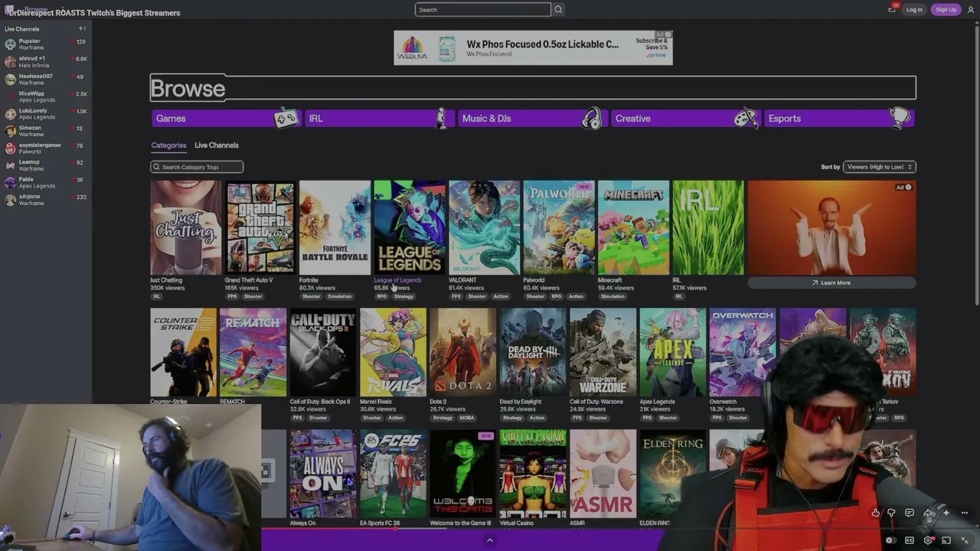Screen dimensions: 980x551
Task: Open the Weruva Wx Phos banner ad
Action: tap(533, 47)
